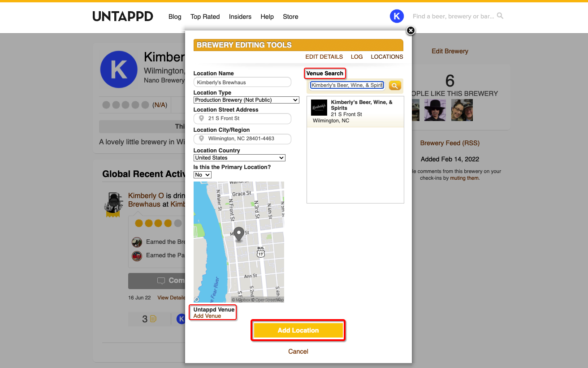This screenshot has width=588, height=368.
Task: Open the liker photo showing two people
Action: 462,110
